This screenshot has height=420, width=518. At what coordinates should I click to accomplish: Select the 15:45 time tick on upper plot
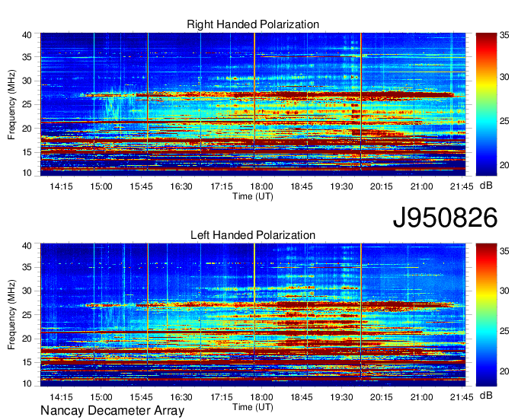tap(141, 186)
